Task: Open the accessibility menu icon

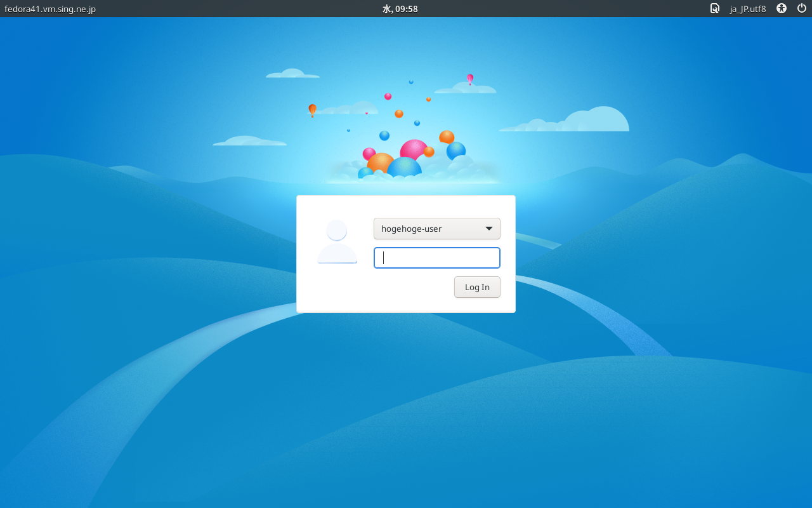Action: click(782, 9)
